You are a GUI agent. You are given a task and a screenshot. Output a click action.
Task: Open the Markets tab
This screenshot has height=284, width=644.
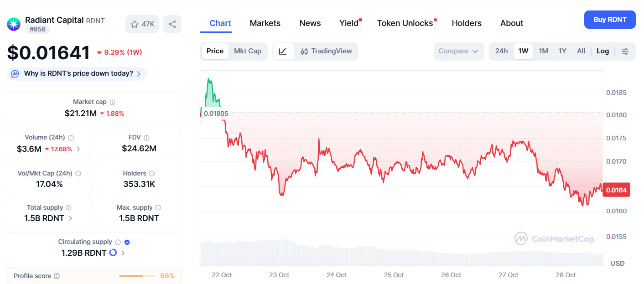coord(265,23)
